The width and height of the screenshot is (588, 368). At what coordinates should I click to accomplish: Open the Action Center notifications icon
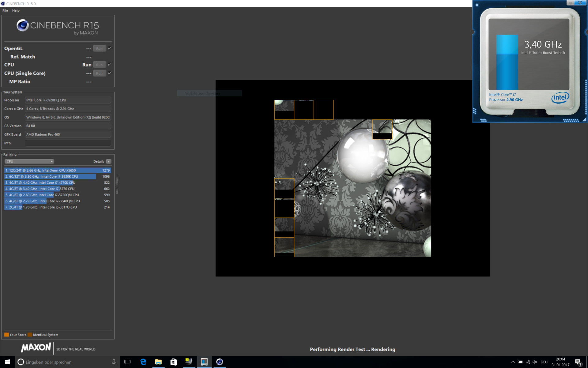pos(578,362)
